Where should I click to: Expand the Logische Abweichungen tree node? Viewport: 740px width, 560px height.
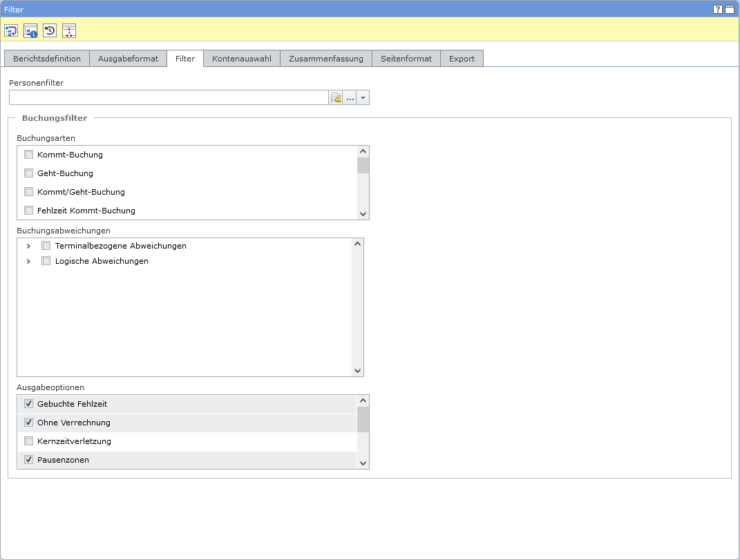pyautogui.click(x=28, y=262)
